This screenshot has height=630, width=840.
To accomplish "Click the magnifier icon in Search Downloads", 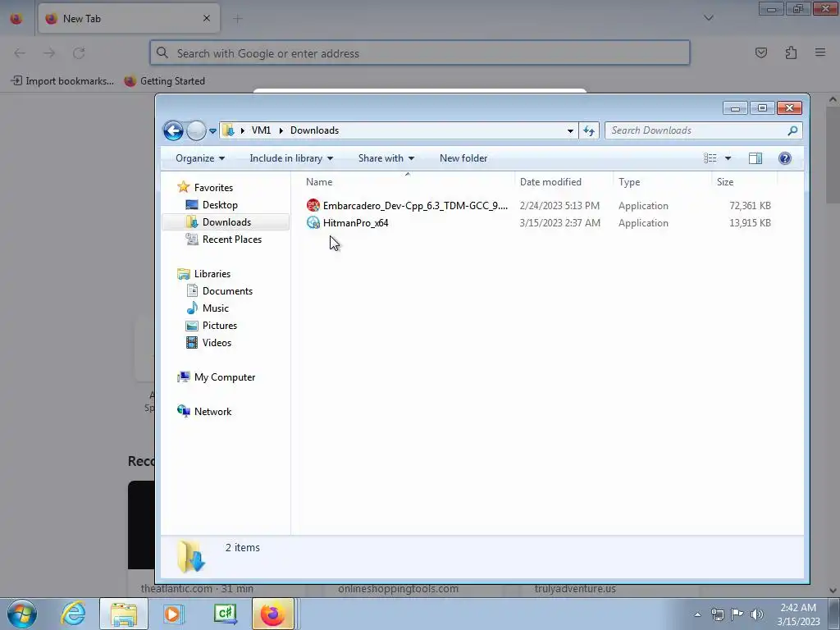I will 793,130.
